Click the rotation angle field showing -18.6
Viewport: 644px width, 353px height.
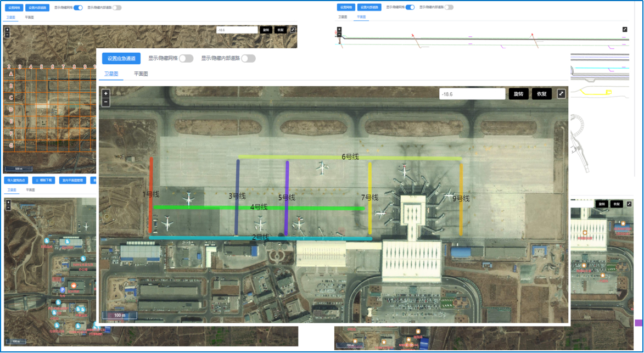tap(472, 94)
